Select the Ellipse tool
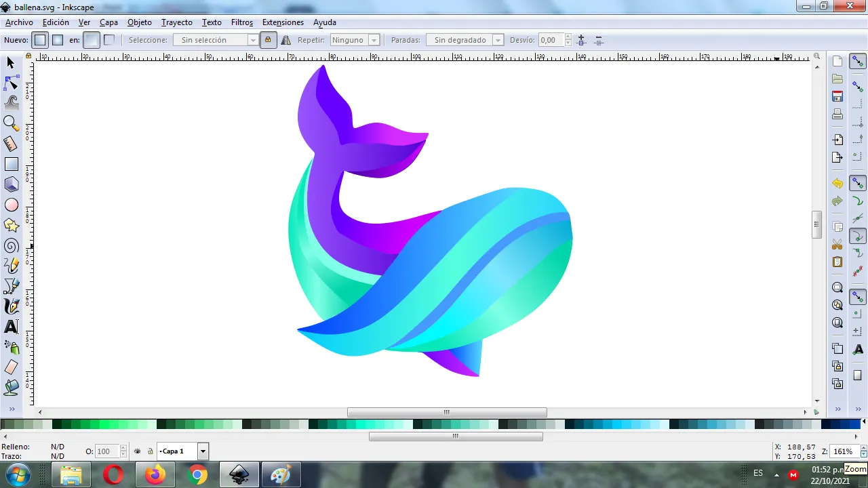 11,205
